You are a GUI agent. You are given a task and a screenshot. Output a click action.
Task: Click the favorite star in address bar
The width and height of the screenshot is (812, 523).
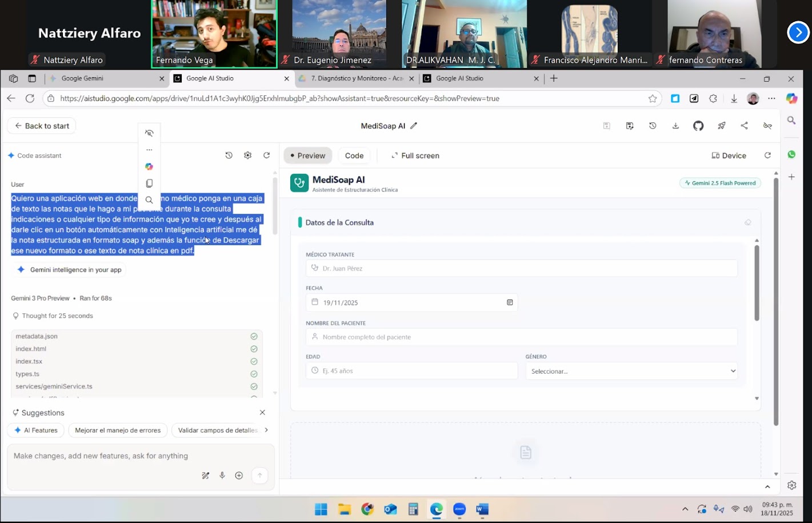653,98
